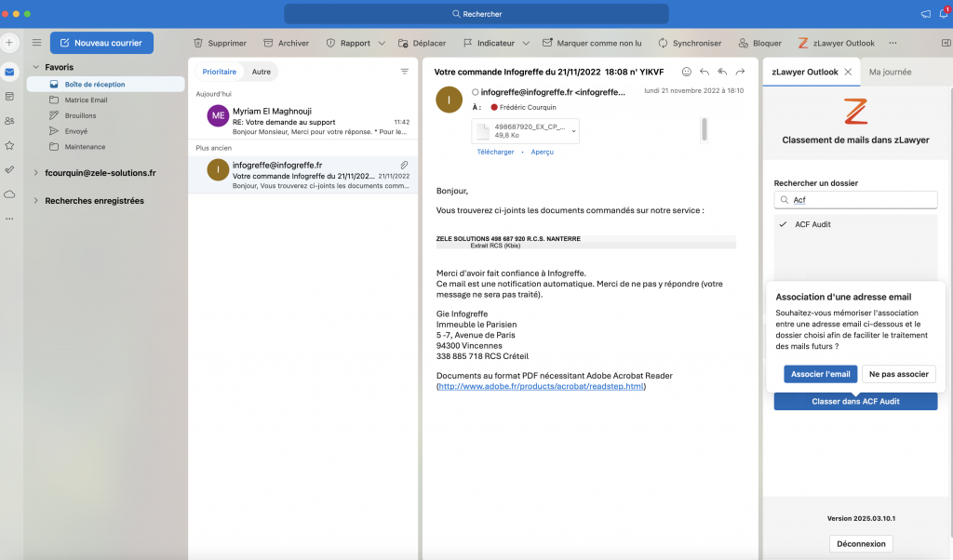Expand the Indicateur dropdown arrow
Image resolution: width=953 pixels, height=560 pixels.
coord(526,43)
